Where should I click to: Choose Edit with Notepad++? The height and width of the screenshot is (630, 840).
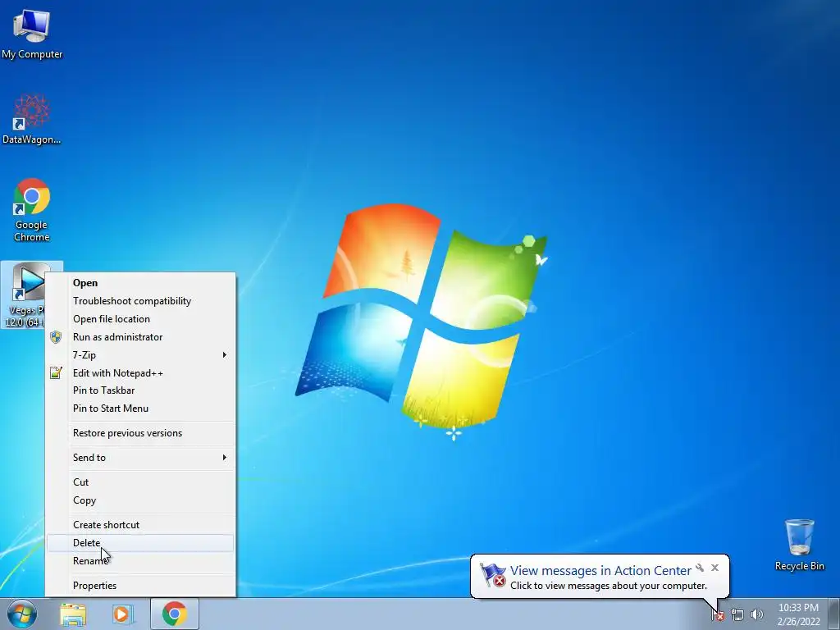140,373
